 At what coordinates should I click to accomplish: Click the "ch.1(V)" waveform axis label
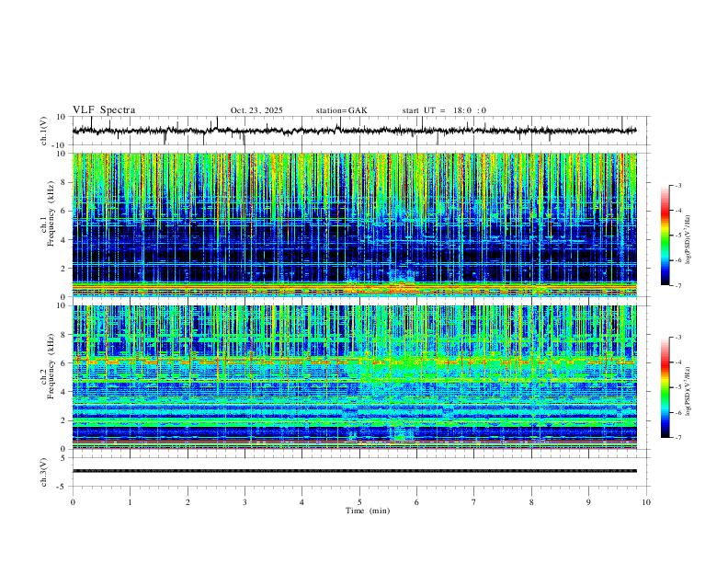(x=43, y=131)
